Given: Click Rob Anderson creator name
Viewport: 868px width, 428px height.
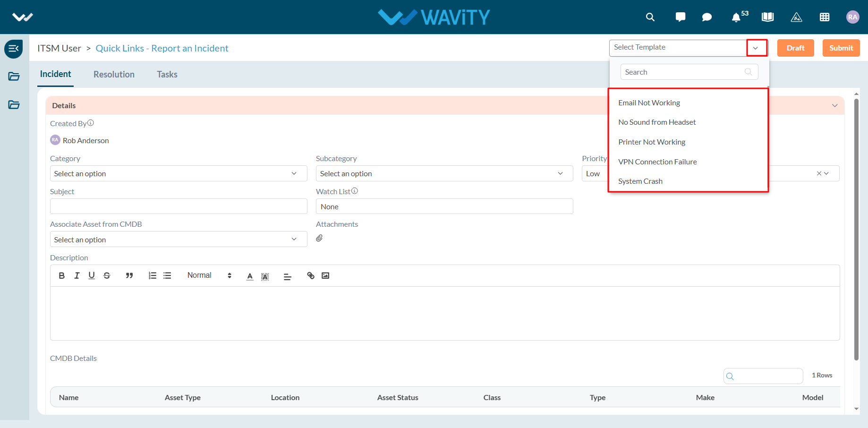Looking at the screenshot, I should (x=85, y=140).
